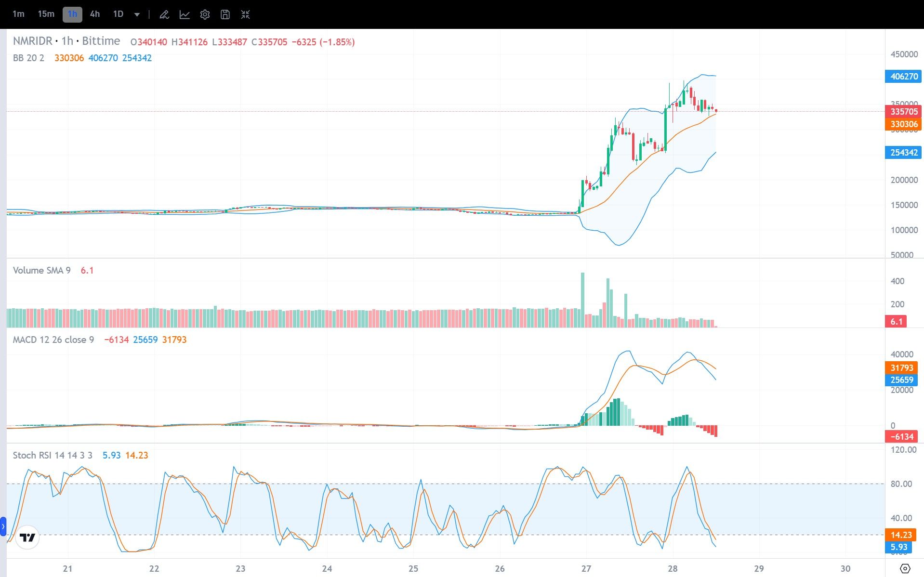Open the more timeframes dropdown arrow

point(137,14)
